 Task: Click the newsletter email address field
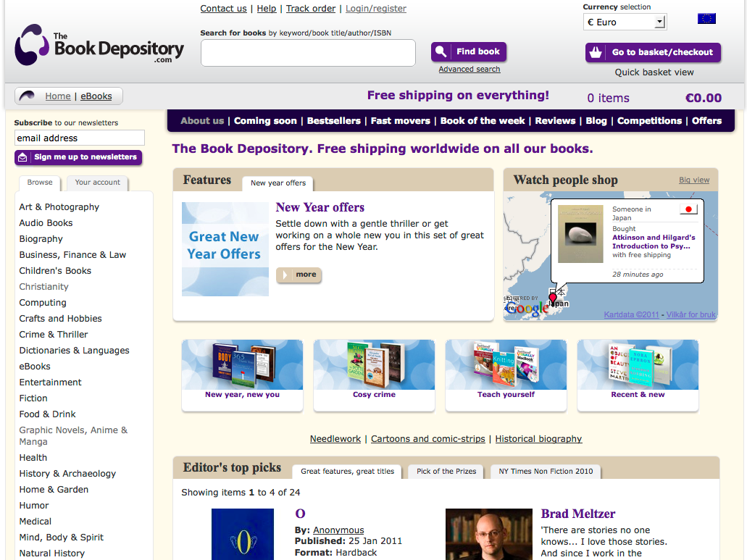[x=80, y=138]
